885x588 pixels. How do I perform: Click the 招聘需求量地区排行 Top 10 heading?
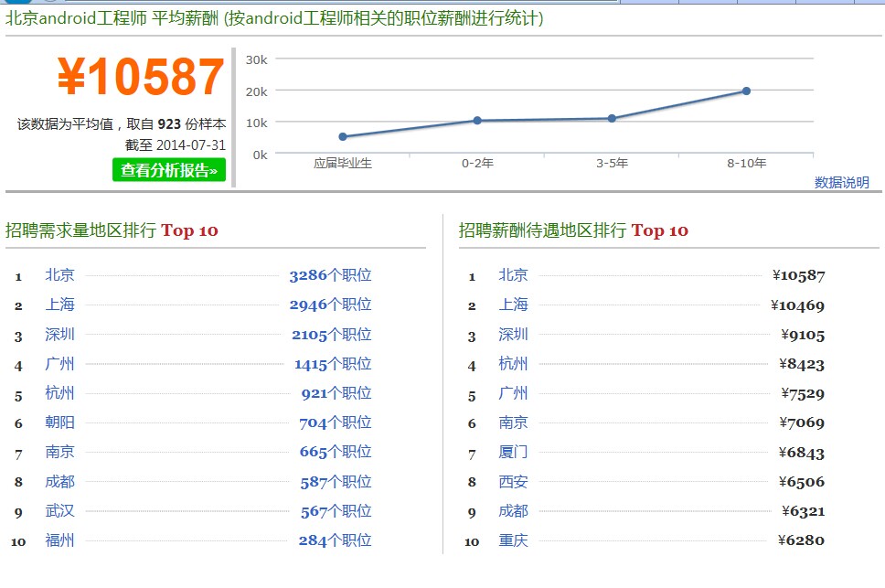[112, 230]
